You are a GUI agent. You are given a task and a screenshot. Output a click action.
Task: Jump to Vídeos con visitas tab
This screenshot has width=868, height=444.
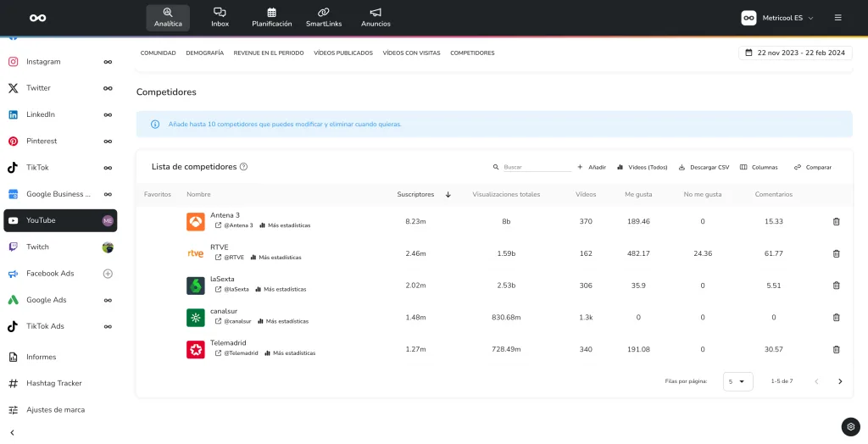[x=411, y=53]
